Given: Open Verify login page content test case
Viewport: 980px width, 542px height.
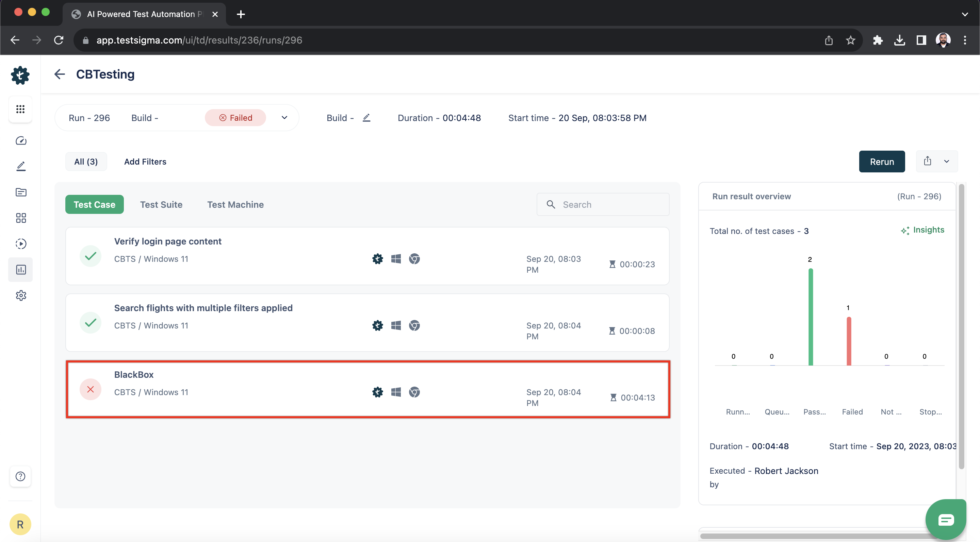Looking at the screenshot, I should [367, 256].
